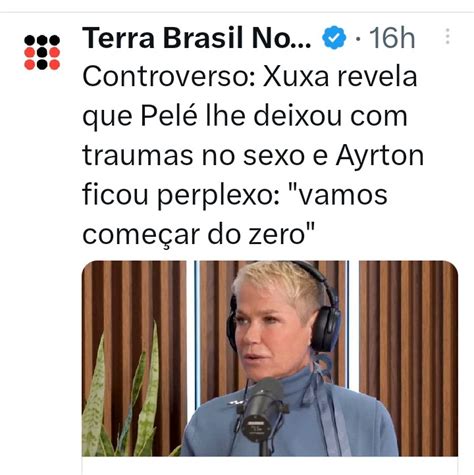Open the Xuxa podcast photo thumbnail

pyautogui.click(x=270, y=358)
